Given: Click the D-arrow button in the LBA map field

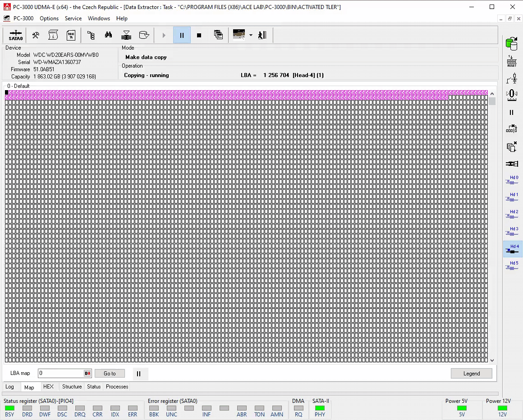Looking at the screenshot, I should pyautogui.click(x=87, y=374).
